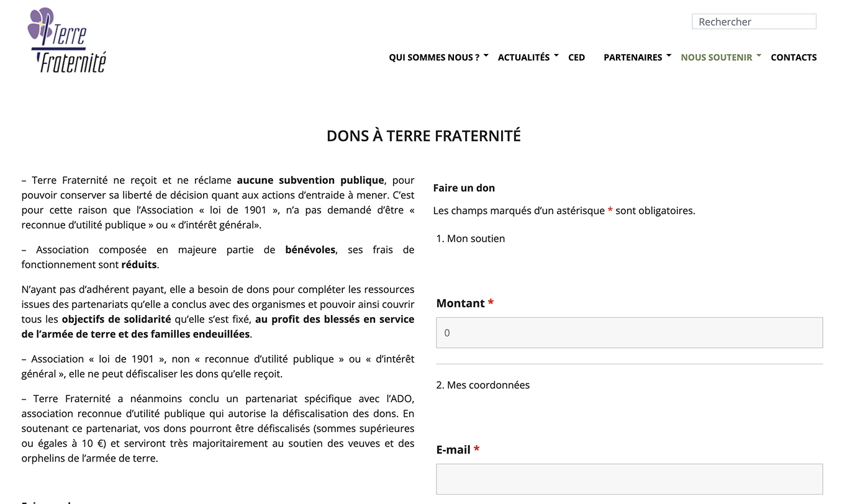Expand the arrow next to Actualités
This screenshot has height=504, width=842.
[x=556, y=56]
